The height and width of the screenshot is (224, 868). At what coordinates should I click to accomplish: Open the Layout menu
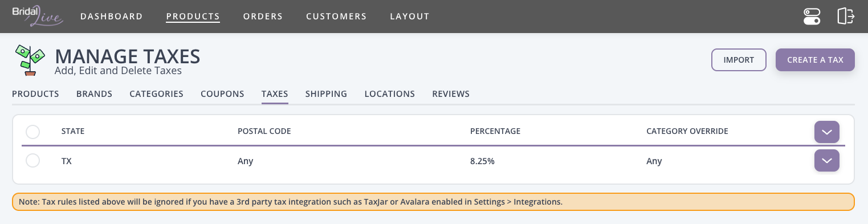pyautogui.click(x=410, y=17)
